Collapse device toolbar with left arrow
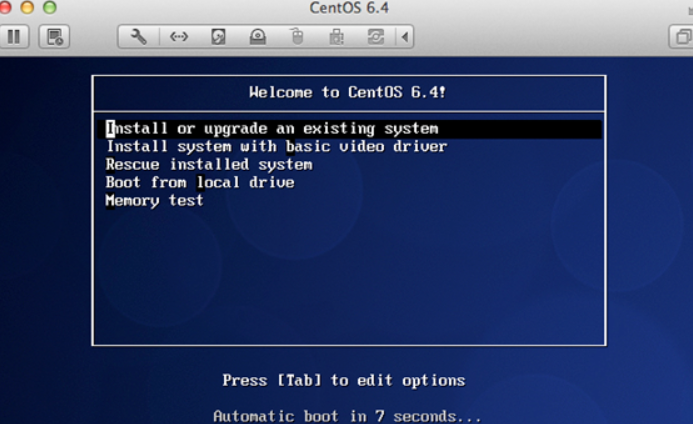 click(x=405, y=37)
